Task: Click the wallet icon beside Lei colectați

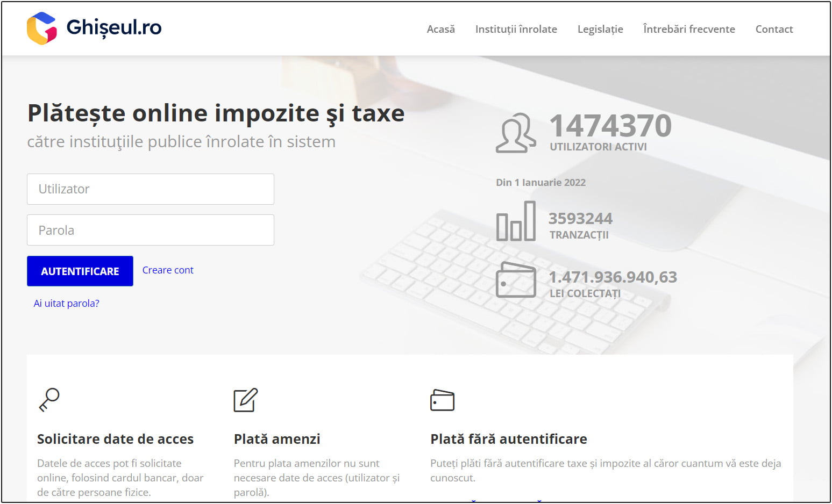Action: 515,280
